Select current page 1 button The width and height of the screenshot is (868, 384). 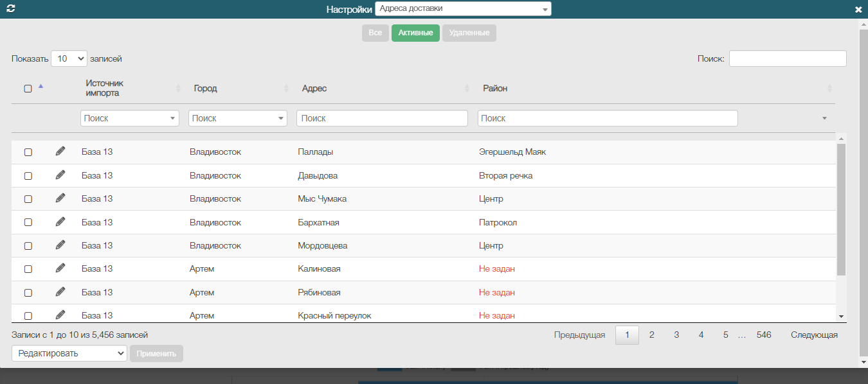[627, 335]
